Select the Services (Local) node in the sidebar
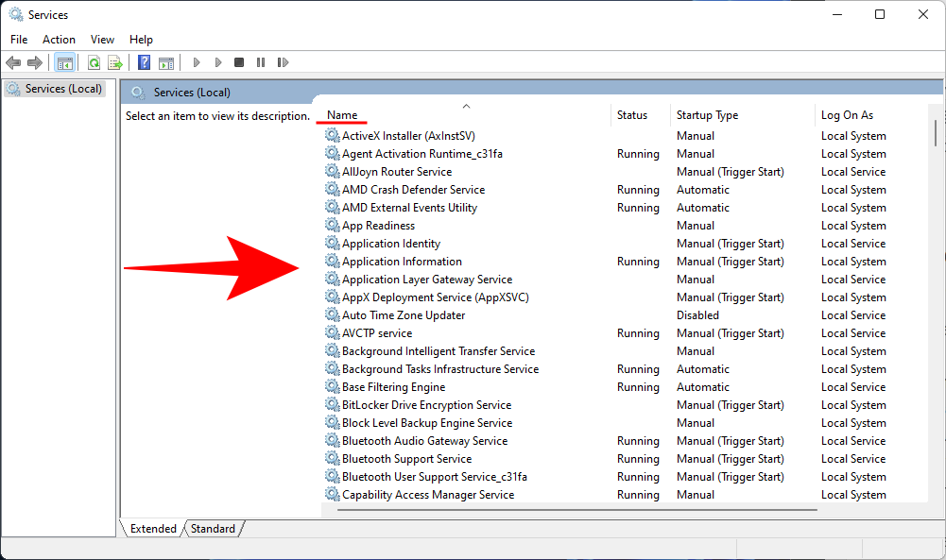Viewport: 946px width, 560px height. [55, 88]
